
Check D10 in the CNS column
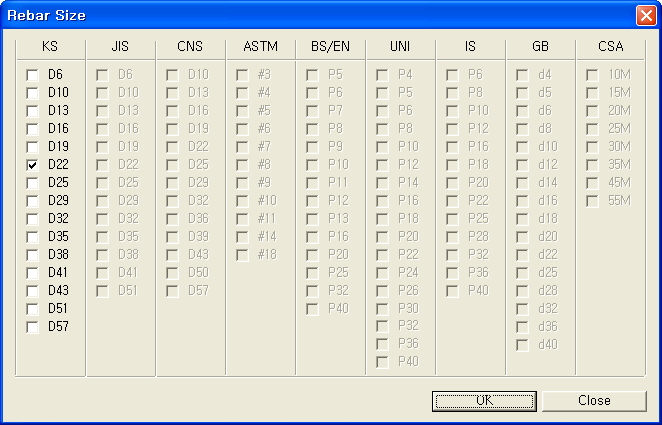[172, 76]
